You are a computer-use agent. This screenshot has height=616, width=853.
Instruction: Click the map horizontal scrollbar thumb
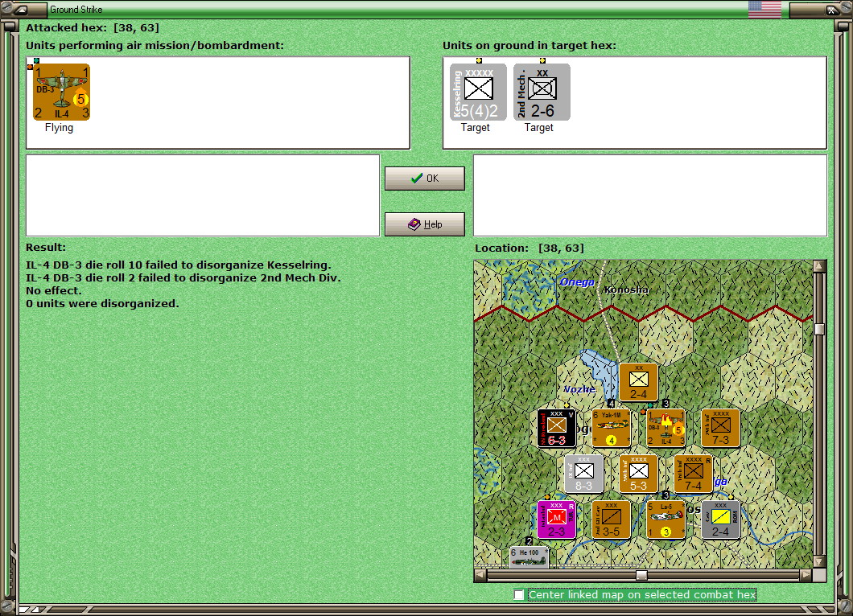pos(642,575)
